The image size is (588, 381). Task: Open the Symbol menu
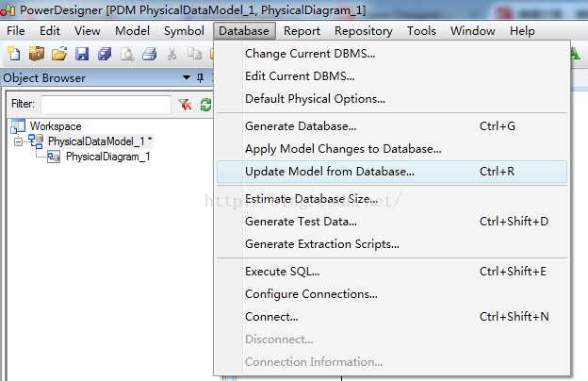coord(184,31)
